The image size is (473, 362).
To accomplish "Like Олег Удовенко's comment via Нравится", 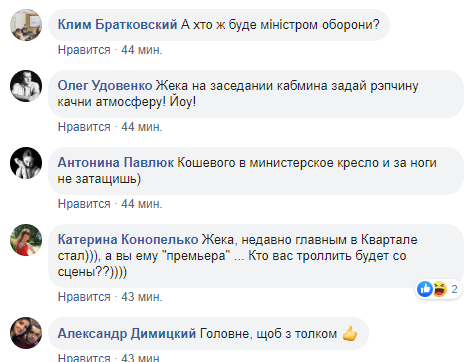I will [84, 127].
